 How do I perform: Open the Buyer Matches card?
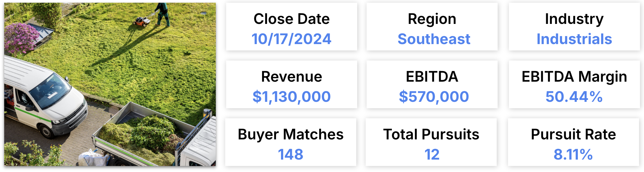click(x=291, y=142)
